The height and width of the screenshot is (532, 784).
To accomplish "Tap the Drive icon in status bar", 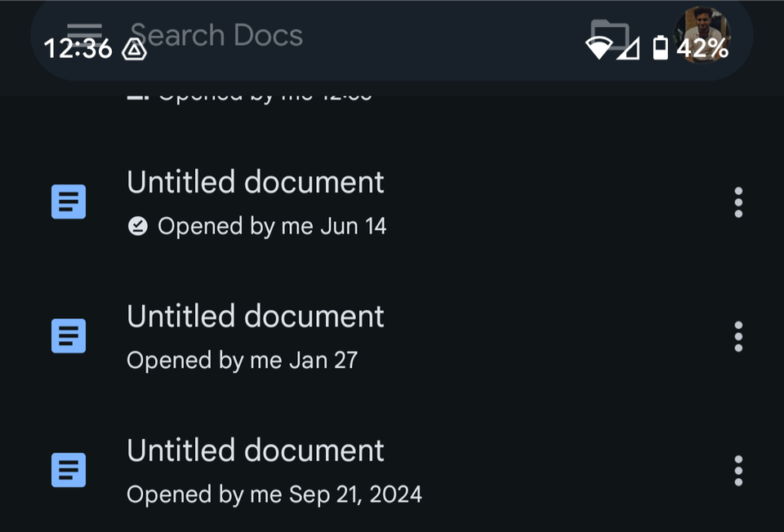I will click(x=134, y=50).
